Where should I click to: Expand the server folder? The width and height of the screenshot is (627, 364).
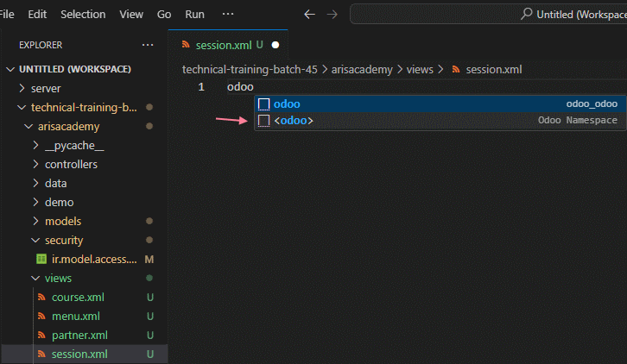[46, 88]
